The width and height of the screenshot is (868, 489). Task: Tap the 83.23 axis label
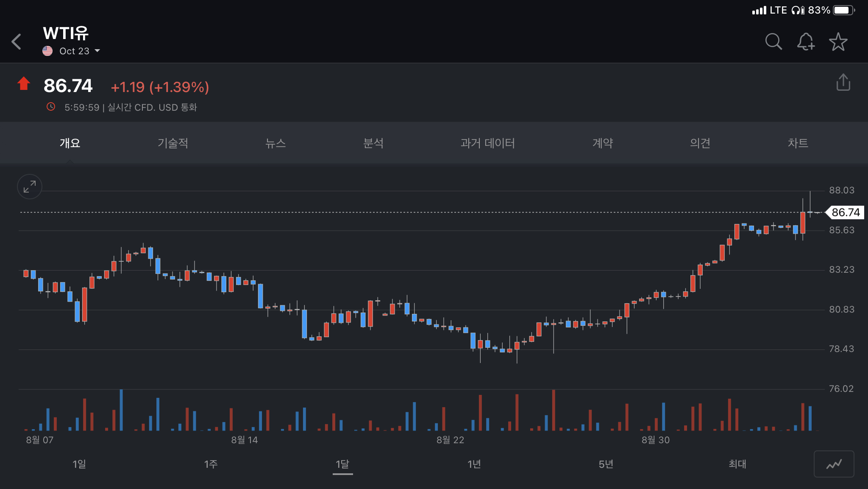pos(842,270)
